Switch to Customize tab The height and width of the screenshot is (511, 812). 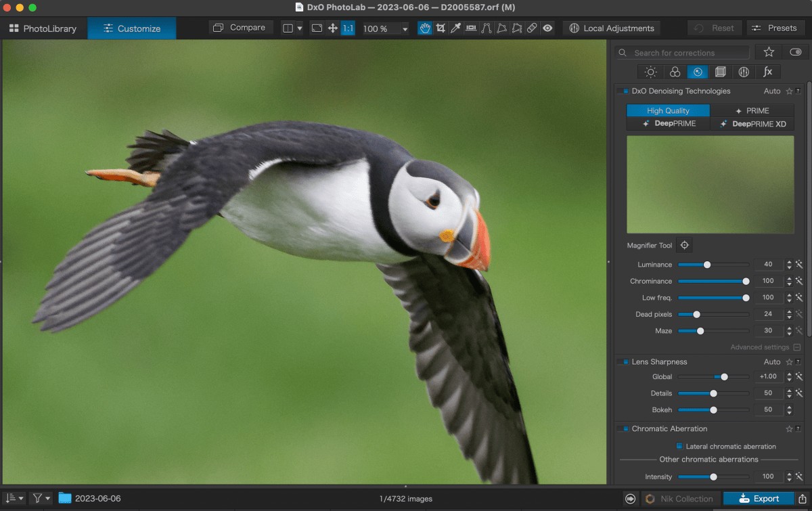[x=132, y=28]
